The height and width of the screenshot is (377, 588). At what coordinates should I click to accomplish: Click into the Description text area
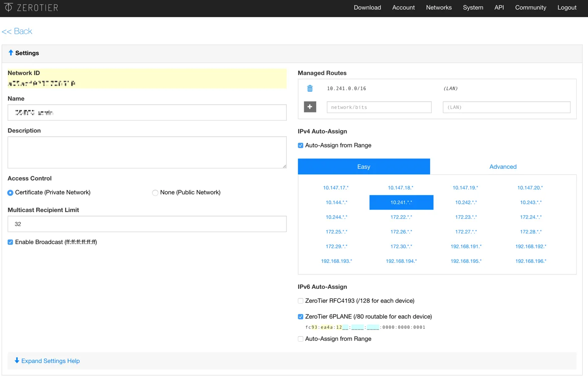coord(147,152)
